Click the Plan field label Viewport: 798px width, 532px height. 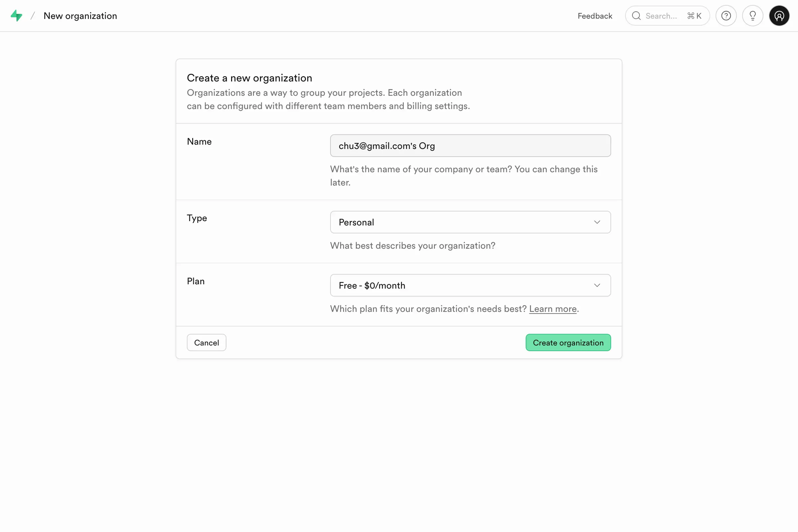point(196,281)
